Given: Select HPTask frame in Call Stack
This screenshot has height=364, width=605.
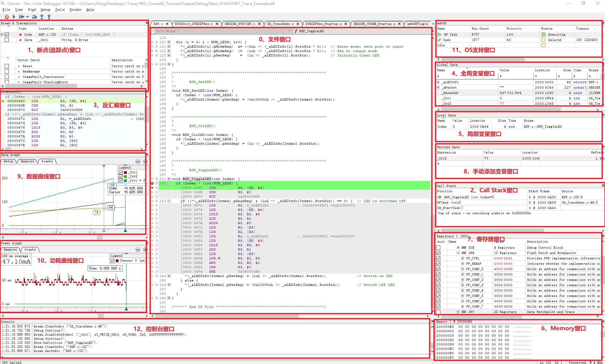Looking at the screenshot, I should [449, 203].
